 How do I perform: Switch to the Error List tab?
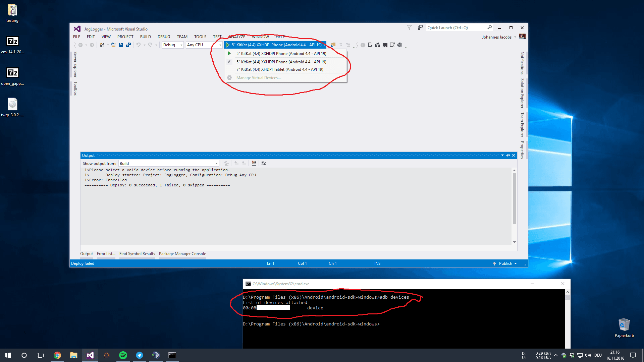pos(106,254)
